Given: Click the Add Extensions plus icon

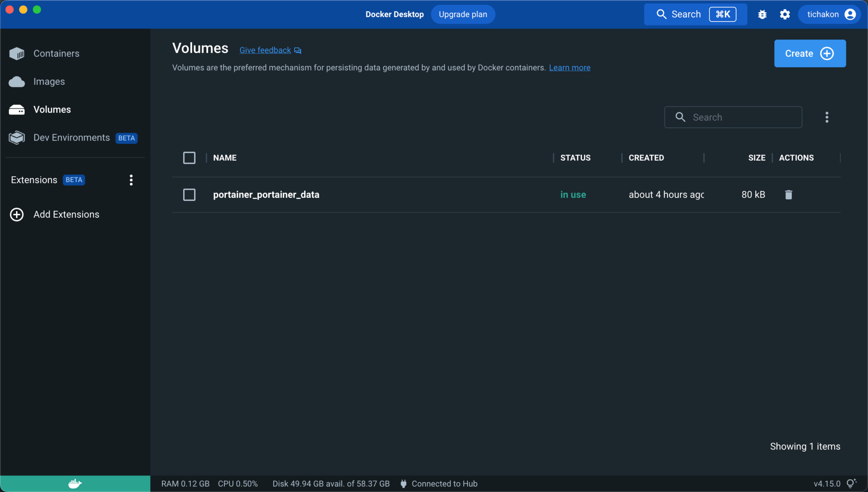Looking at the screenshot, I should 17,214.
